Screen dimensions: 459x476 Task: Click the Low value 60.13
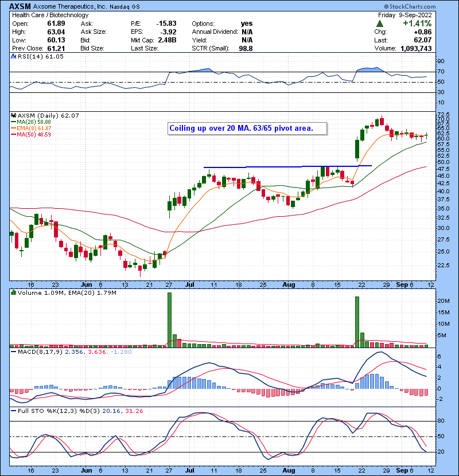(56, 40)
